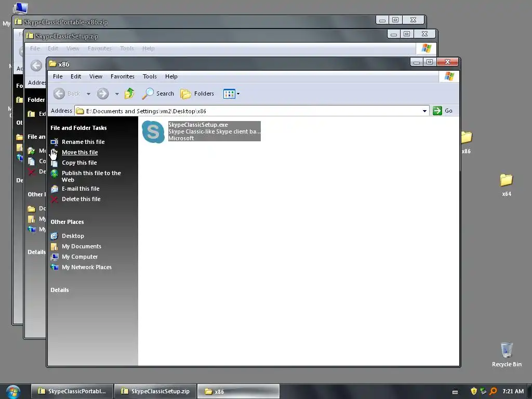Viewport: 532px width, 399px height.
Task: Open the File menu in SkypeClassicSetup.zip window
Action: [x=35, y=48]
